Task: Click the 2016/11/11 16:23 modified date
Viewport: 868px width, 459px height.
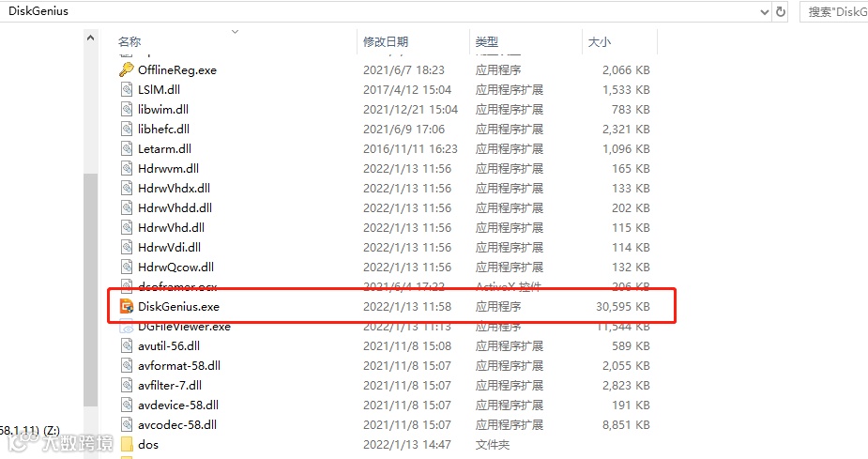Action: (x=410, y=148)
